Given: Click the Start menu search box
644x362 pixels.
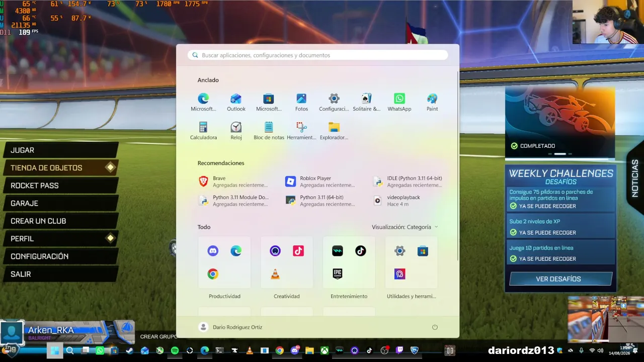Looking at the screenshot, I should pos(318,55).
